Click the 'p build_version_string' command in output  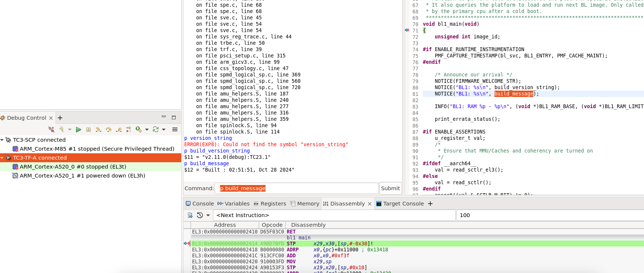[x=217, y=151]
